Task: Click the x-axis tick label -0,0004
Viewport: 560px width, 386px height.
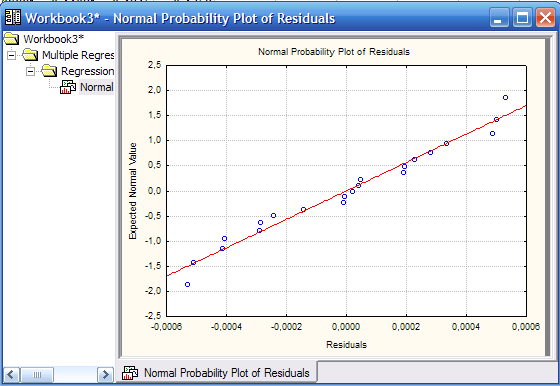Action: (226, 327)
